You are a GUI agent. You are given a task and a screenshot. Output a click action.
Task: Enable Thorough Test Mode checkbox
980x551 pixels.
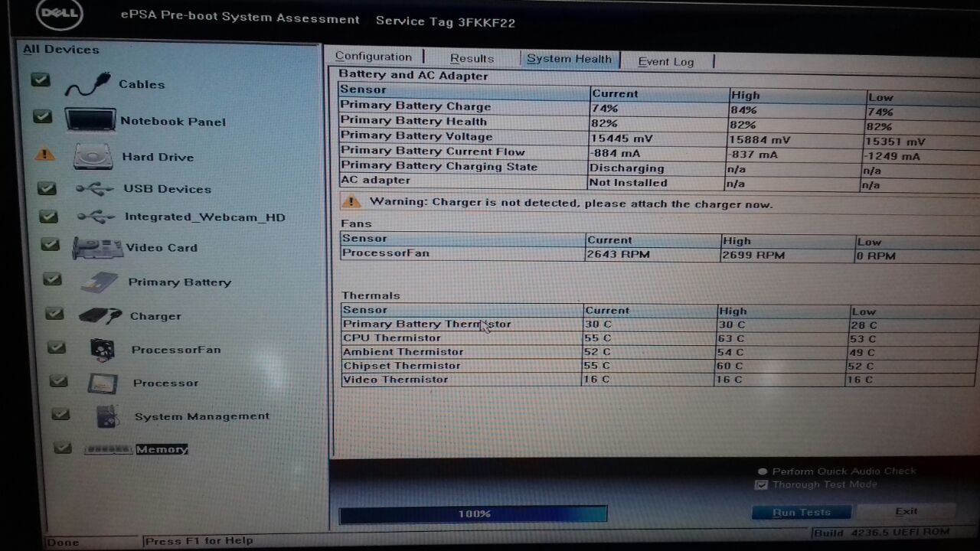click(x=761, y=485)
